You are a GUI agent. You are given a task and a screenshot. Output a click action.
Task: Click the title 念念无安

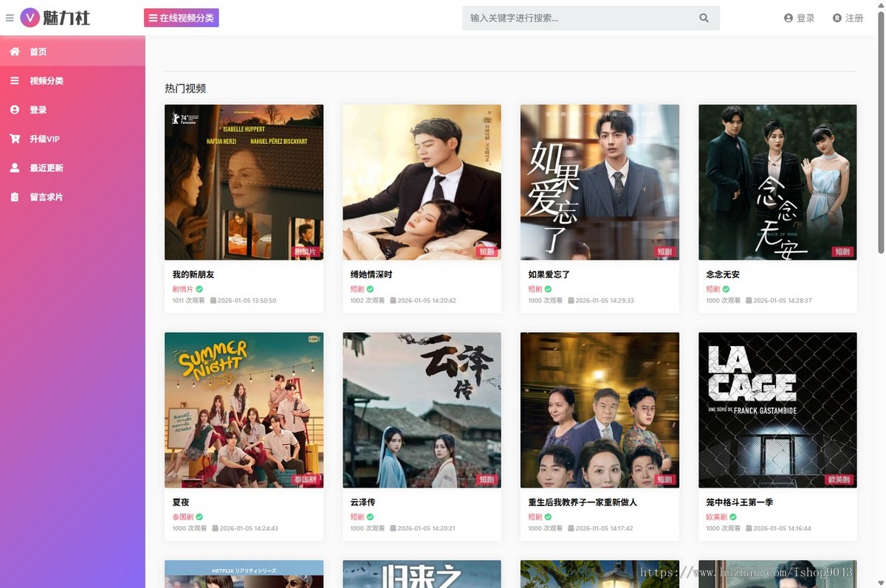pyautogui.click(x=723, y=274)
